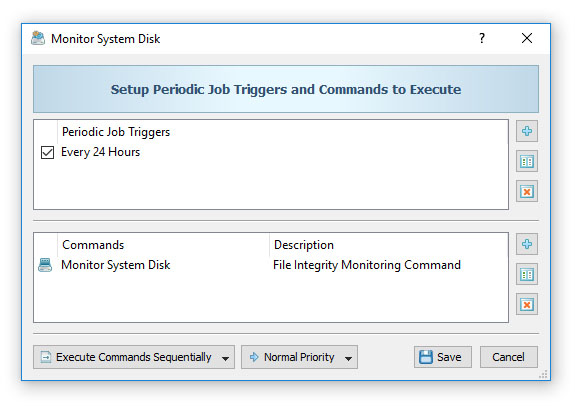The image size is (575, 406).
Task: Delete the selected command entry
Action: point(527,304)
